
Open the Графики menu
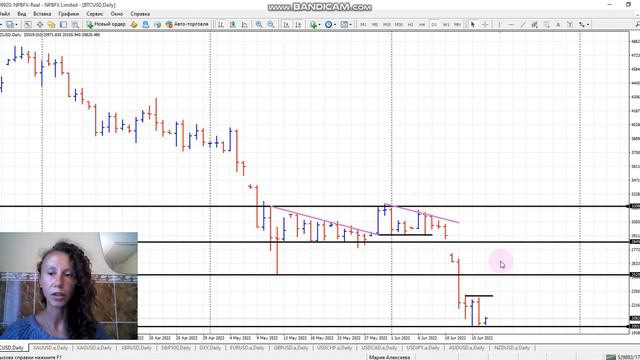click(69, 14)
